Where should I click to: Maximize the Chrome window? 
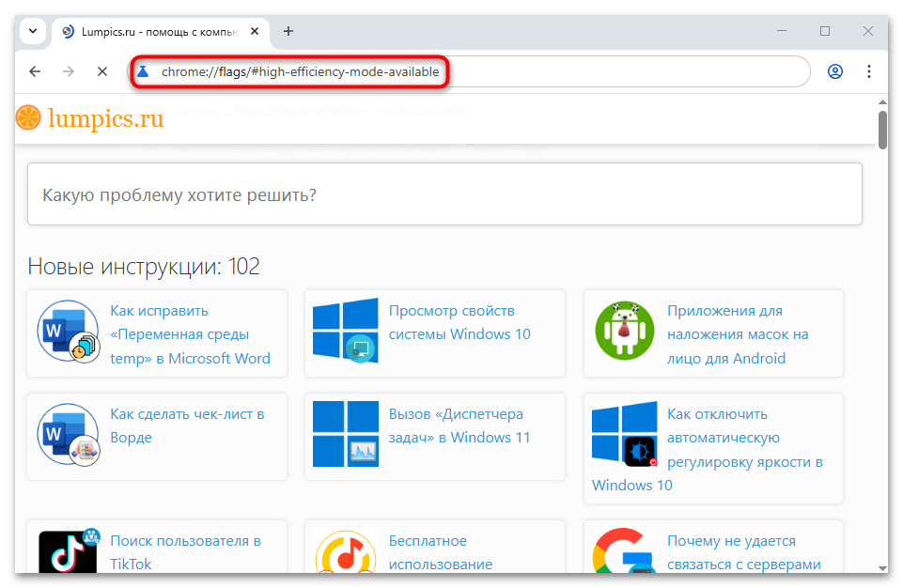pyautogui.click(x=825, y=31)
